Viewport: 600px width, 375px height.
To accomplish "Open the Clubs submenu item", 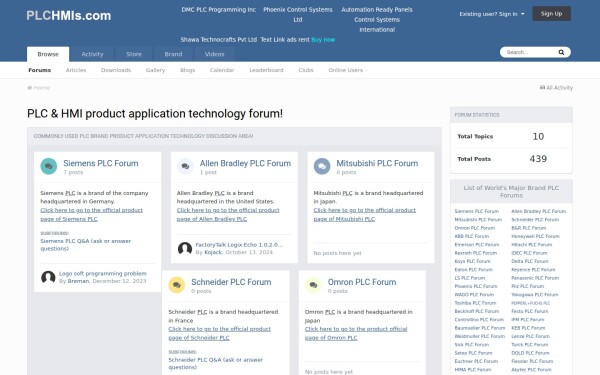I will (x=306, y=70).
